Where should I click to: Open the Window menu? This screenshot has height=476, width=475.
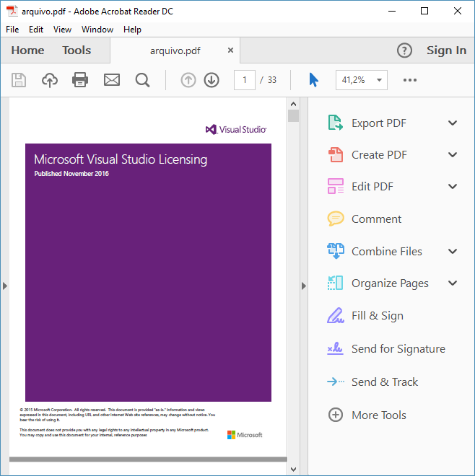[x=97, y=30]
